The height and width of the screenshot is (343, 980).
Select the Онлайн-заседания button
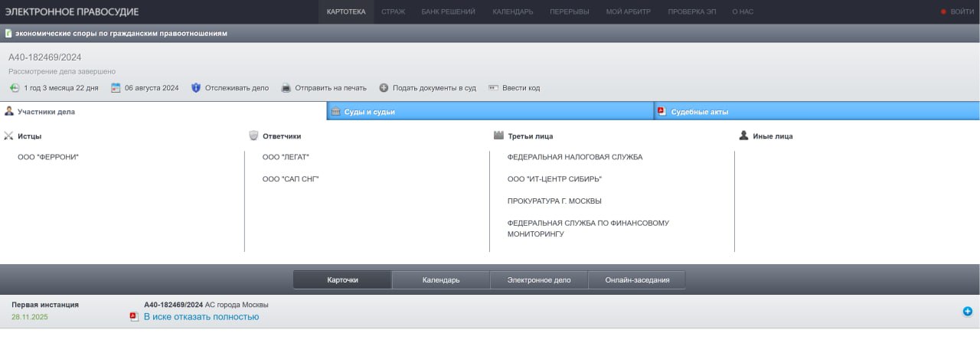point(637,280)
